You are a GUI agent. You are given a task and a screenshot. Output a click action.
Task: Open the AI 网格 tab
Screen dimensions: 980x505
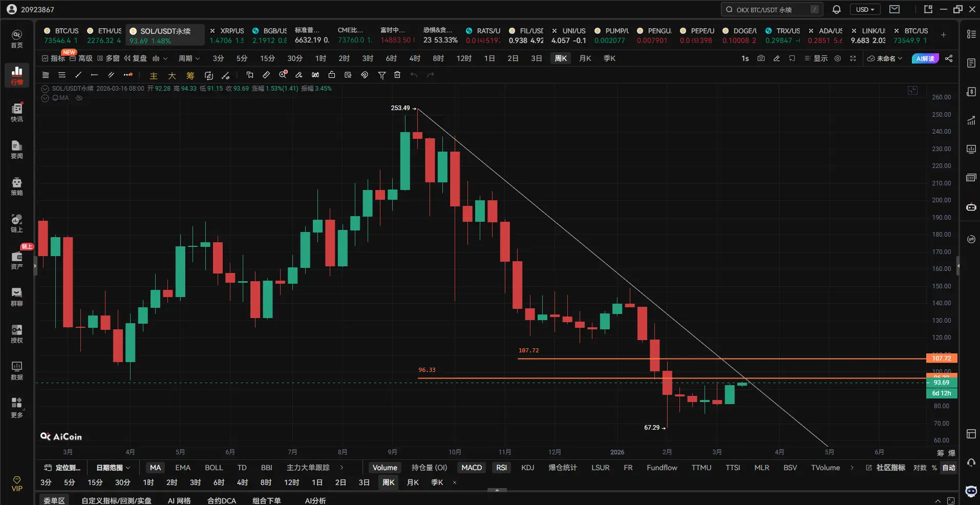pos(179,500)
